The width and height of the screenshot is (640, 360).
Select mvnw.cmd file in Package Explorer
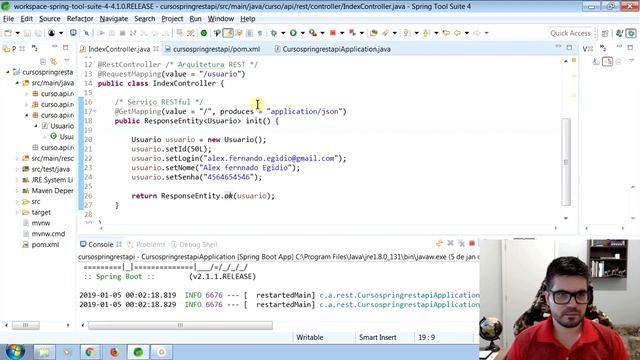(48, 234)
